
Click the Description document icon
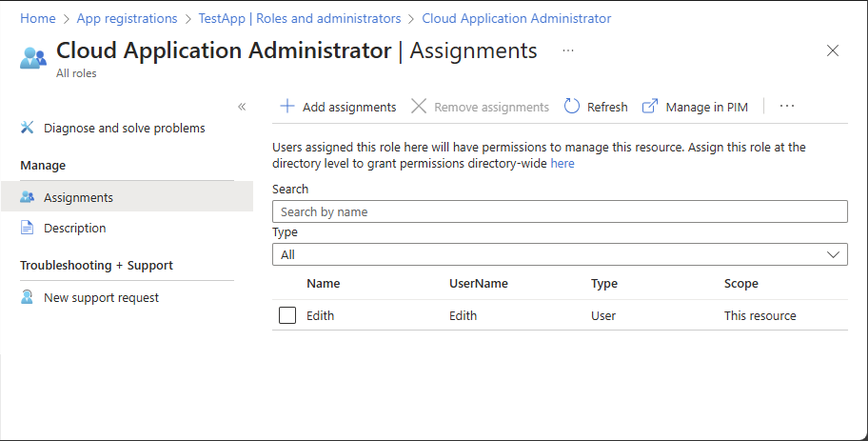pyautogui.click(x=28, y=228)
